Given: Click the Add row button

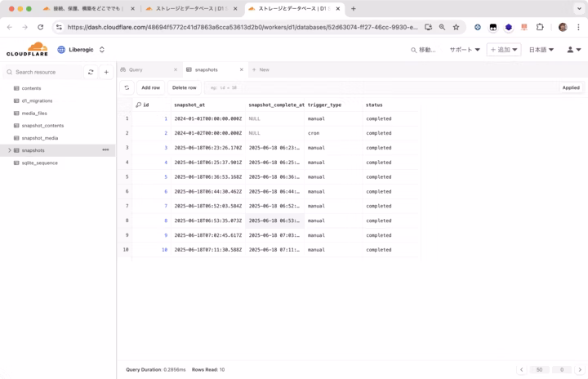Looking at the screenshot, I should pyautogui.click(x=150, y=87).
